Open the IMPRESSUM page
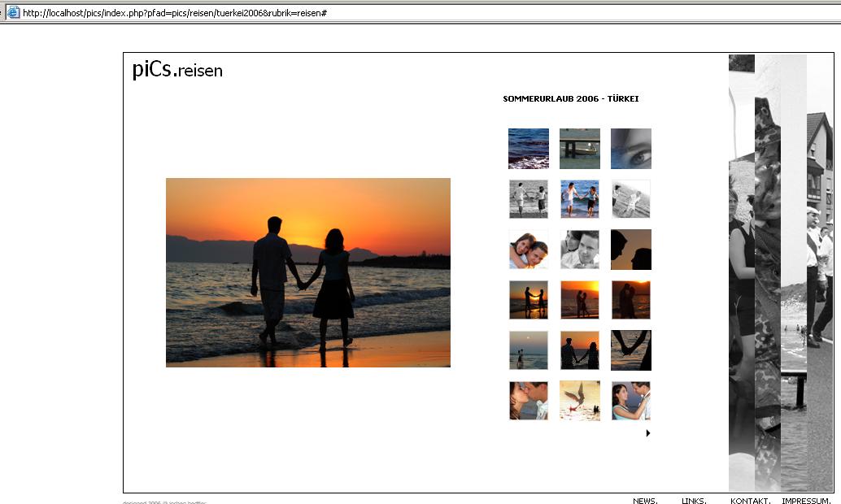841x504 pixels. coord(806,501)
